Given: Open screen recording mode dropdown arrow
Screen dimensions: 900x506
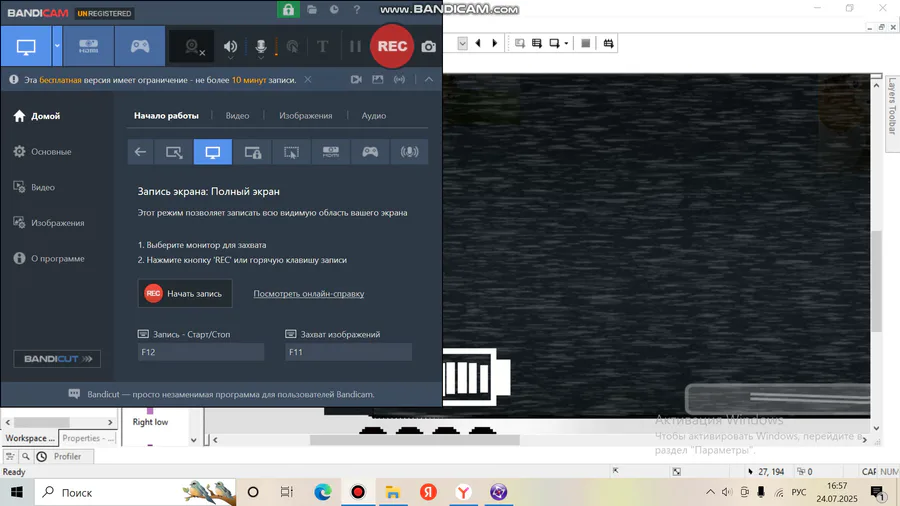Looking at the screenshot, I should point(57,46).
